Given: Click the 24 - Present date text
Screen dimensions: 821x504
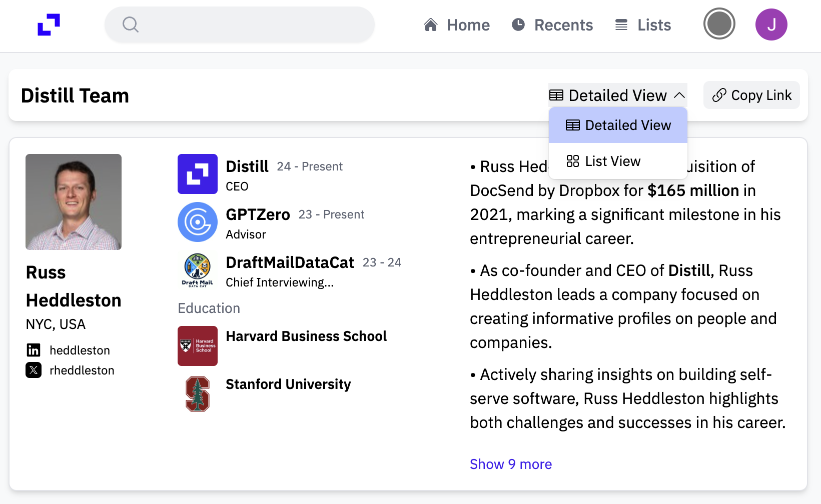Looking at the screenshot, I should click(310, 166).
